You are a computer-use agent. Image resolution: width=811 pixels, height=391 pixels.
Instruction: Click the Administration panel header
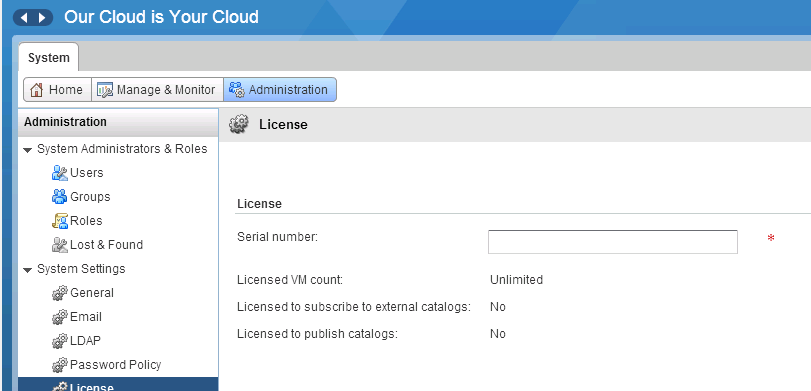click(x=118, y=122)
